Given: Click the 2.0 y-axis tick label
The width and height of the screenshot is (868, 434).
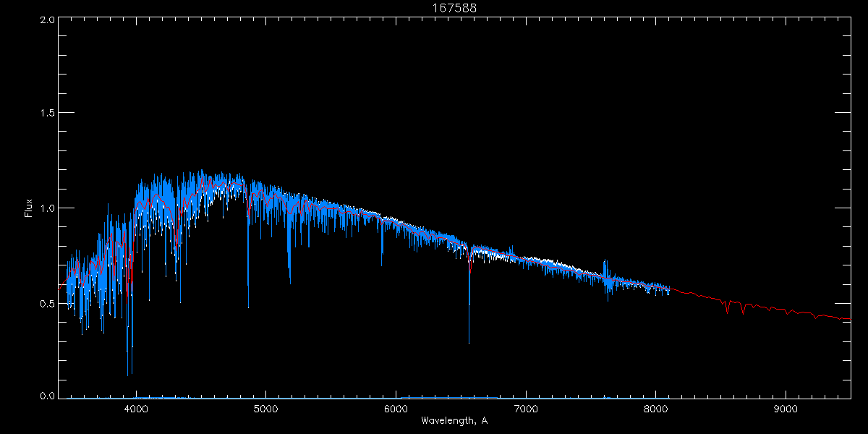Looking at the screenshot, I should [47, 20].
